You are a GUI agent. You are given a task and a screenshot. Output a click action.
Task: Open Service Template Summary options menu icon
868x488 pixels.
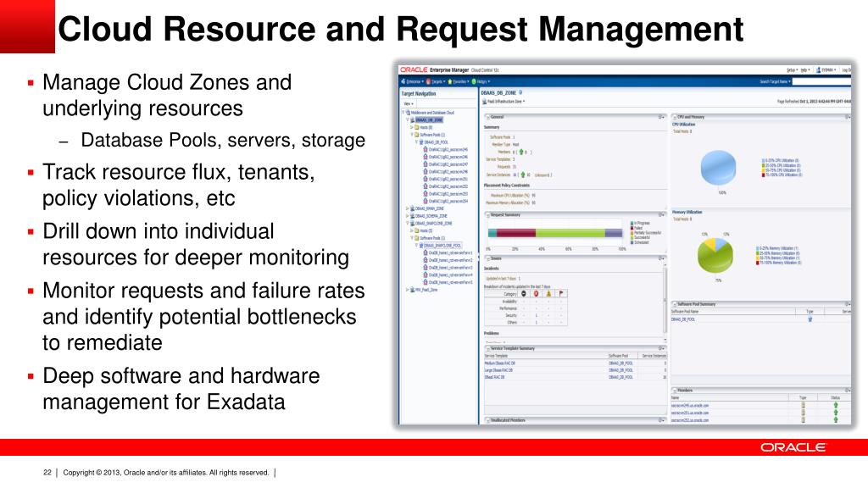coord(661,348)
